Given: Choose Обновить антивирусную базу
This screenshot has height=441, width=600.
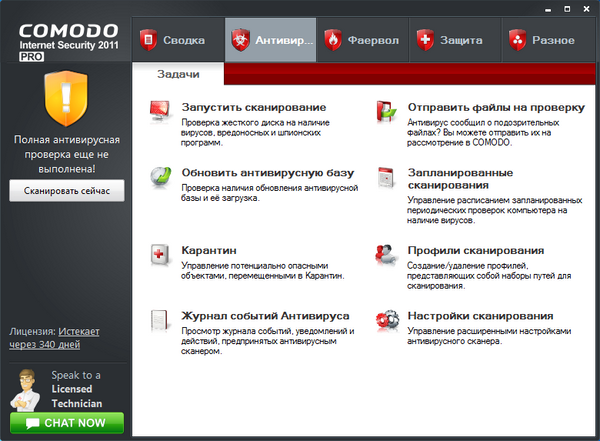Looking at the screenshot, I should pos(268,173).
